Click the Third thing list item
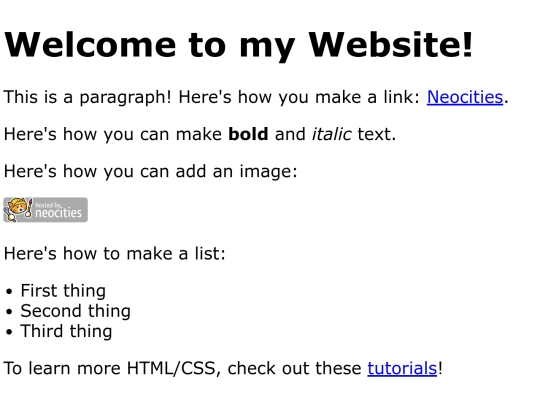 click(x=66, y=331)
